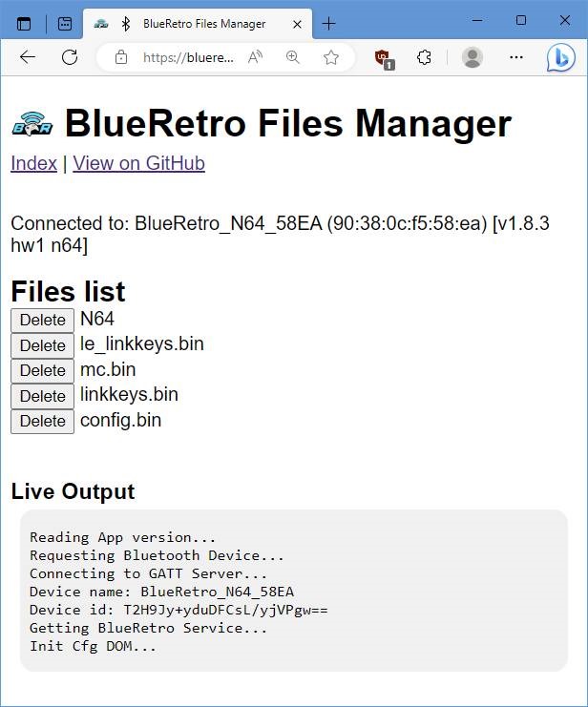Click the N64 file name
The width and height of the screenshot is (588, 707).
97,320
